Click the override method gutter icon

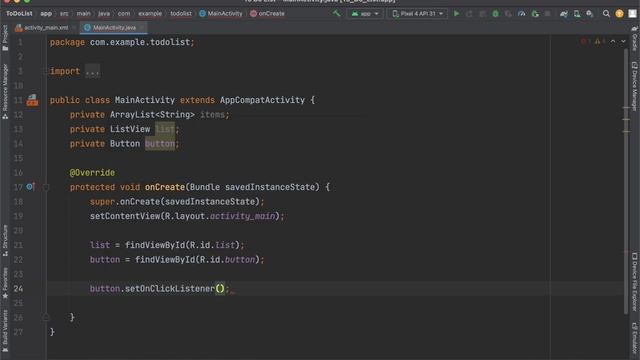[30, 187]
